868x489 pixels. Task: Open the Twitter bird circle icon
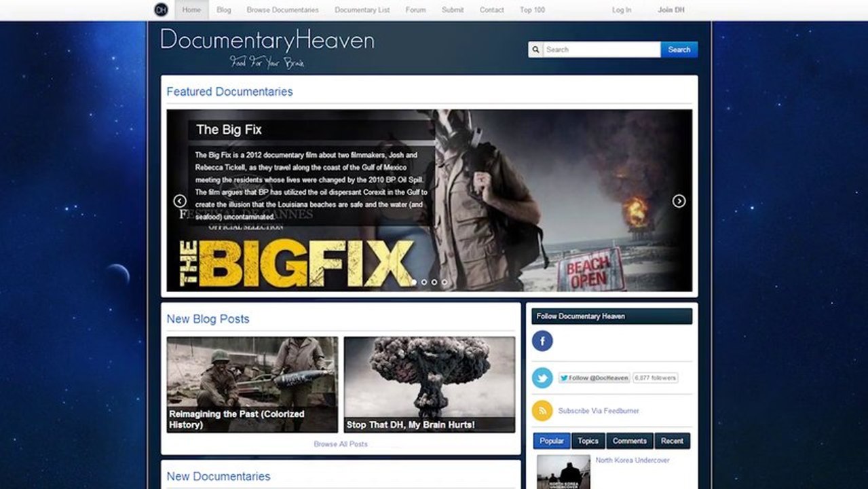pyautogui.click(x=542, y=378)
